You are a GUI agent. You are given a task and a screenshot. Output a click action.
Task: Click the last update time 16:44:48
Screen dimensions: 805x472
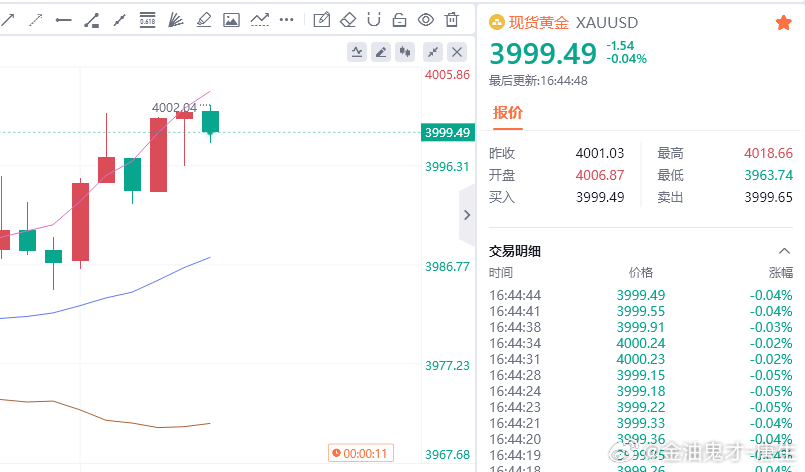(564, 81)
